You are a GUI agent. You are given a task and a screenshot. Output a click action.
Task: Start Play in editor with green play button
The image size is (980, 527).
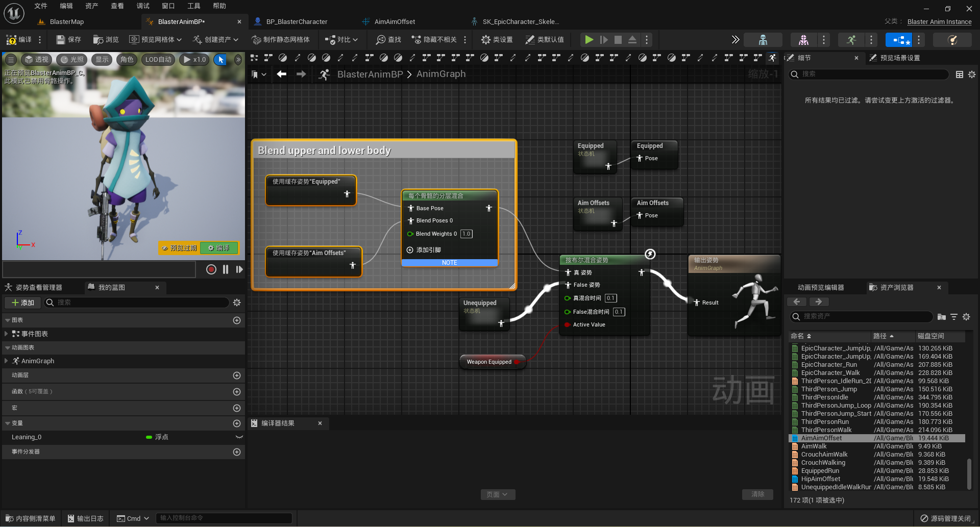pos(589,40)
